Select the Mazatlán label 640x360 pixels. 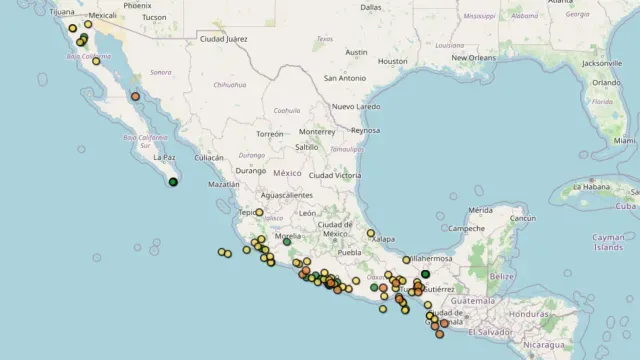coord(224,184)
